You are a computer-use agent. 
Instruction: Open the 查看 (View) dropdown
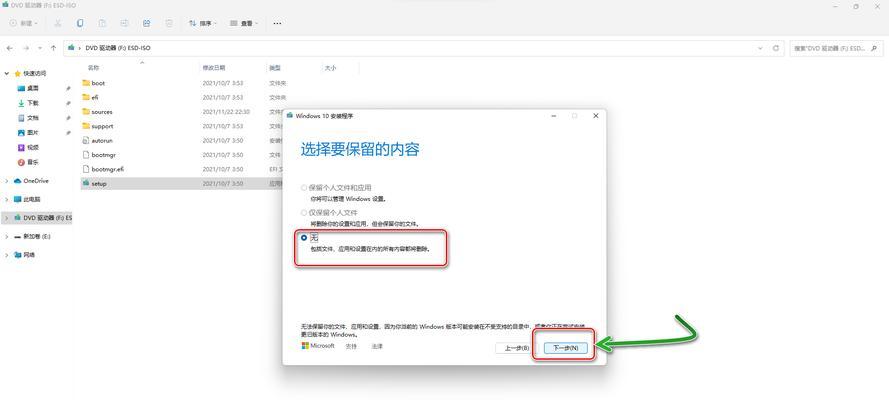click(244, 23)
